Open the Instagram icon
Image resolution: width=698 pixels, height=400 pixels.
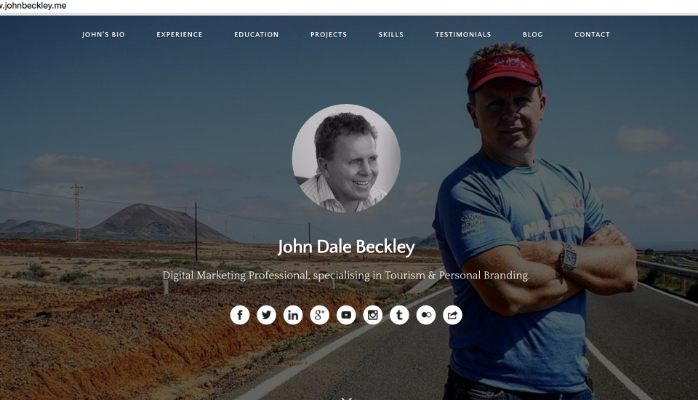tap(373, 315)
